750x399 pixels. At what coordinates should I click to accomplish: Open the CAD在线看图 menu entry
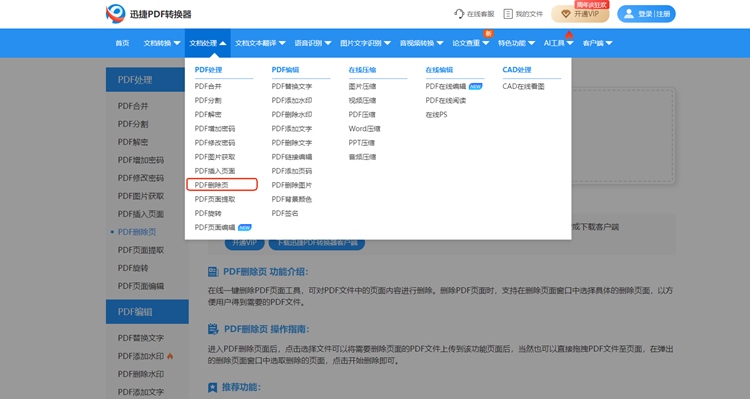pos(523,87)
